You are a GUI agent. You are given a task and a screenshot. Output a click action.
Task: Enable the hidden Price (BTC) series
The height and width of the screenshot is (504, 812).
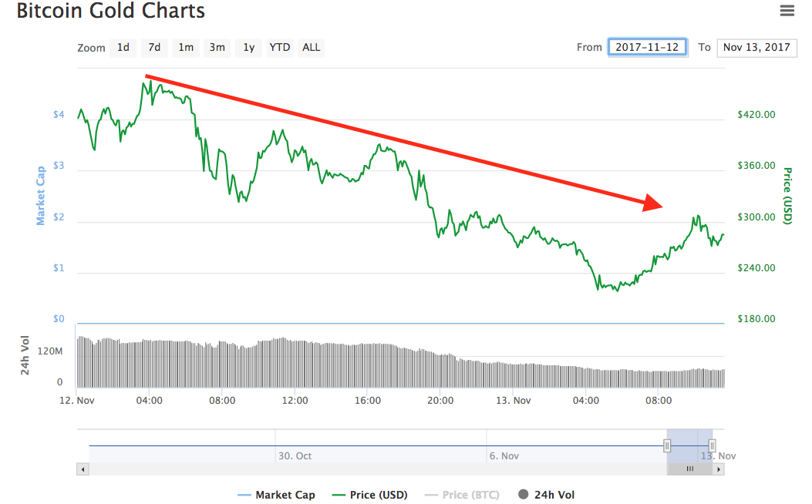(461, 495)
